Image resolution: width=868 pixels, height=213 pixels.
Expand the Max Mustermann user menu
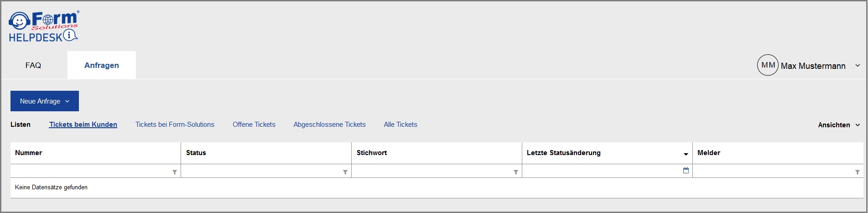[858, 66]
